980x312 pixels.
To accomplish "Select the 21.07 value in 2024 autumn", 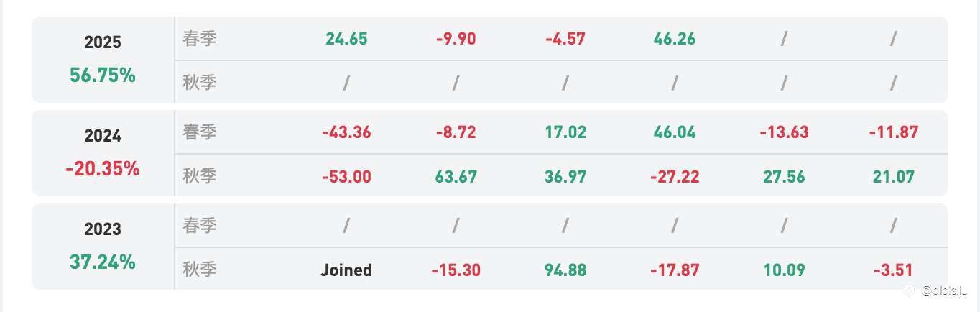I will pos(893,177).
